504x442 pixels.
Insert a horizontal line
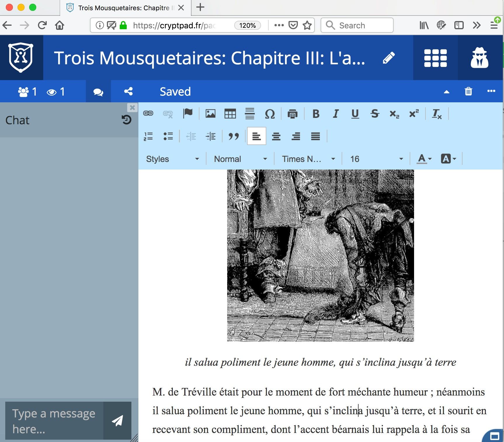coord(250,113)
